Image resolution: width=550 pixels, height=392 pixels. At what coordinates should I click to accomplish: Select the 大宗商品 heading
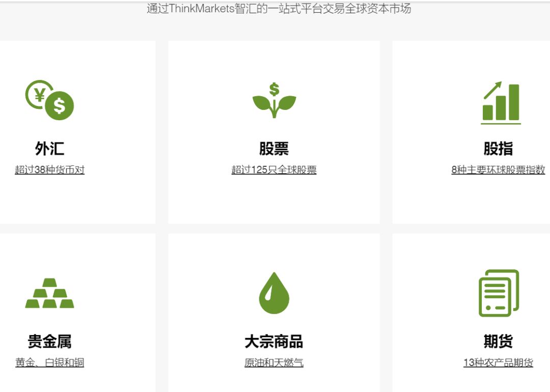[274, 342]
